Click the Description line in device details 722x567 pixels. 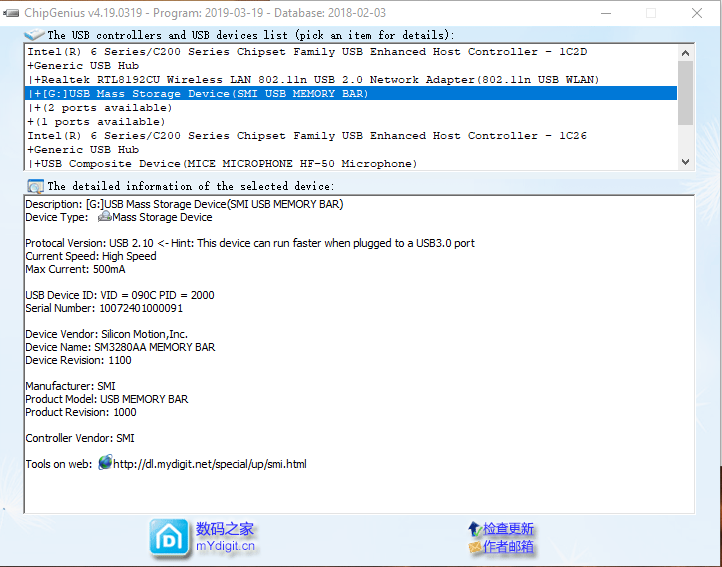(x=184, y=204)
